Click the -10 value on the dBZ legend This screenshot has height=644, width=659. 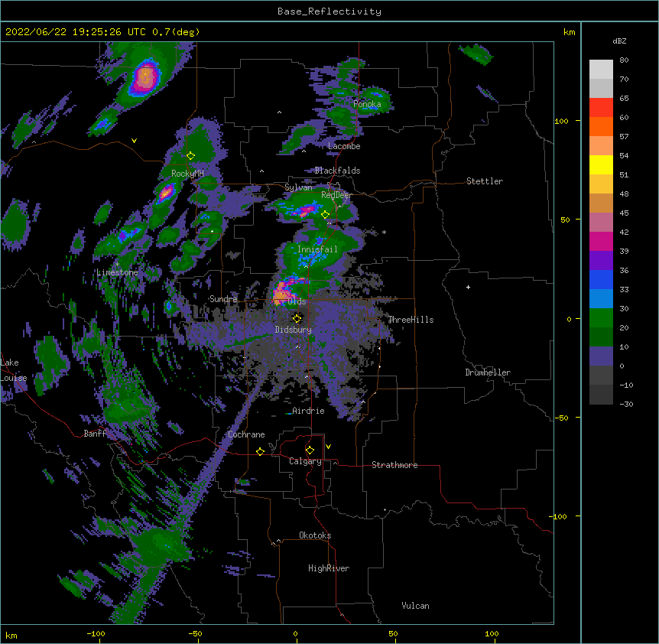626,385
